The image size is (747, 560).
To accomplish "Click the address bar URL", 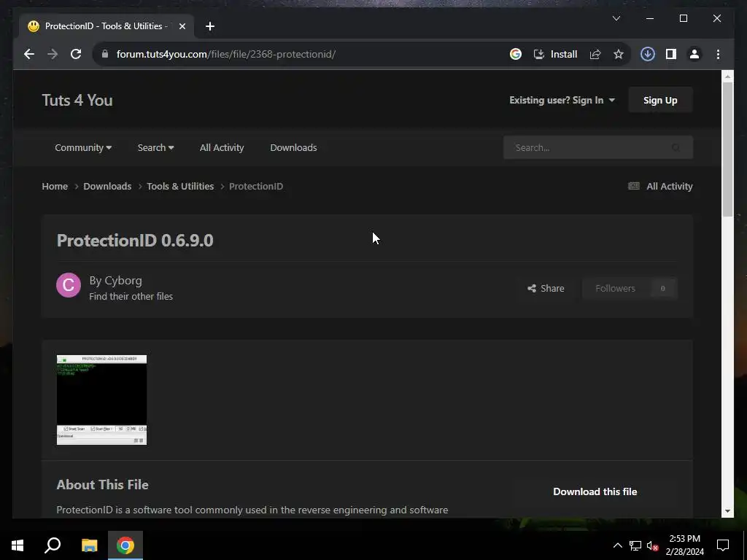I will 226,54.
